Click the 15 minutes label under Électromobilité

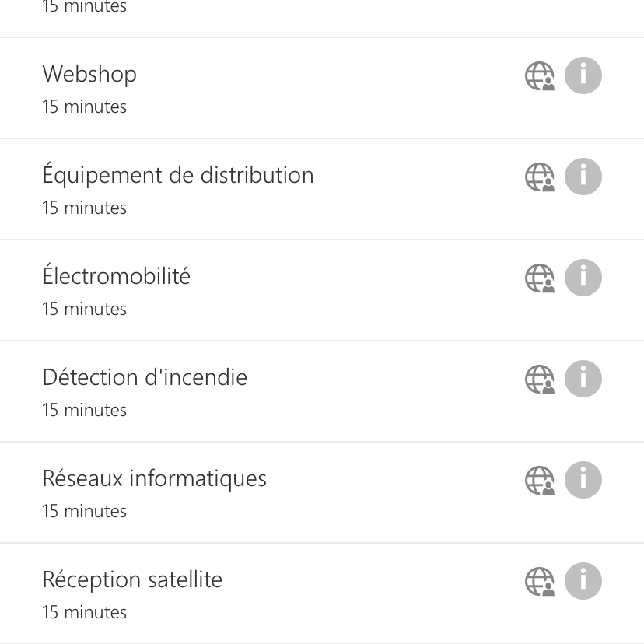pyautogui.click(x=84, y=309)
